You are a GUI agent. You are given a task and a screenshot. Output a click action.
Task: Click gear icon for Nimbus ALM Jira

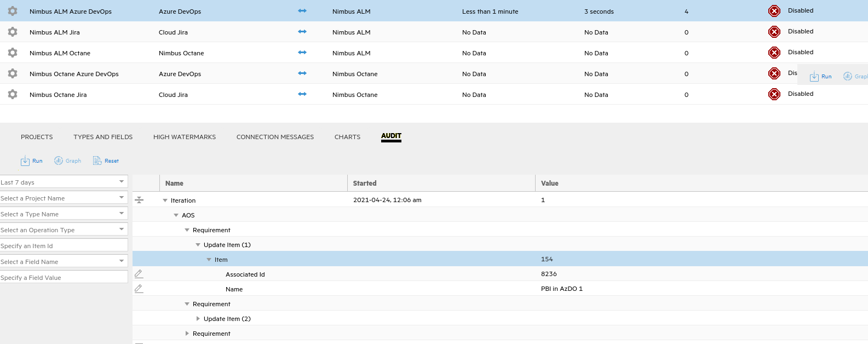[13, 32]
